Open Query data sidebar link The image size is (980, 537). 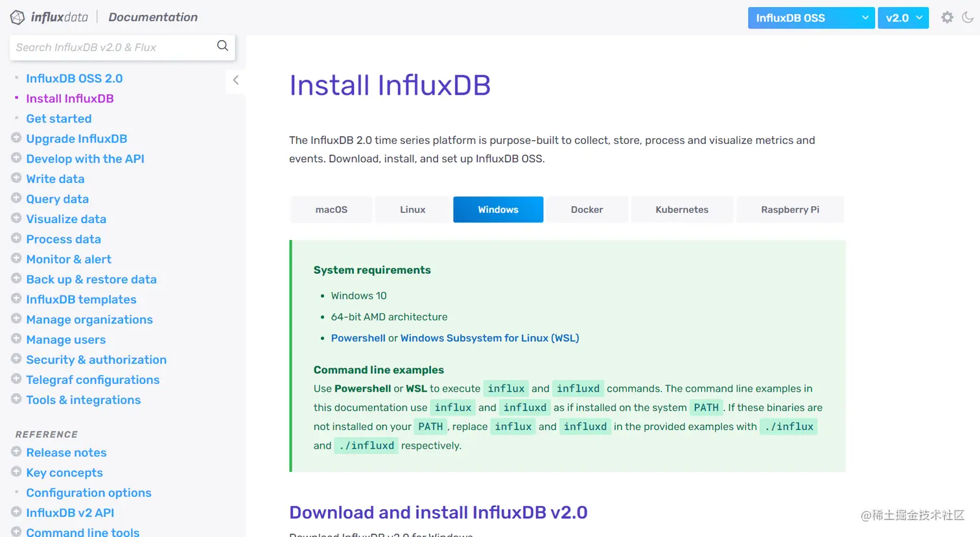coord(58,199)
